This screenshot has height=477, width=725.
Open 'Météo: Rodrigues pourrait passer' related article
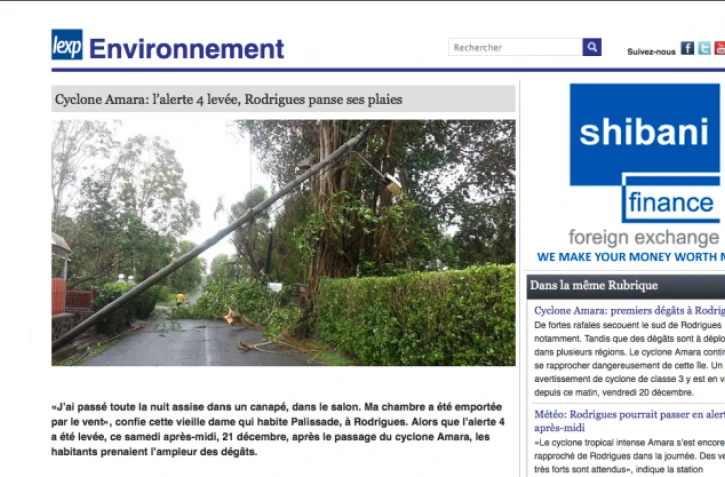629,421
